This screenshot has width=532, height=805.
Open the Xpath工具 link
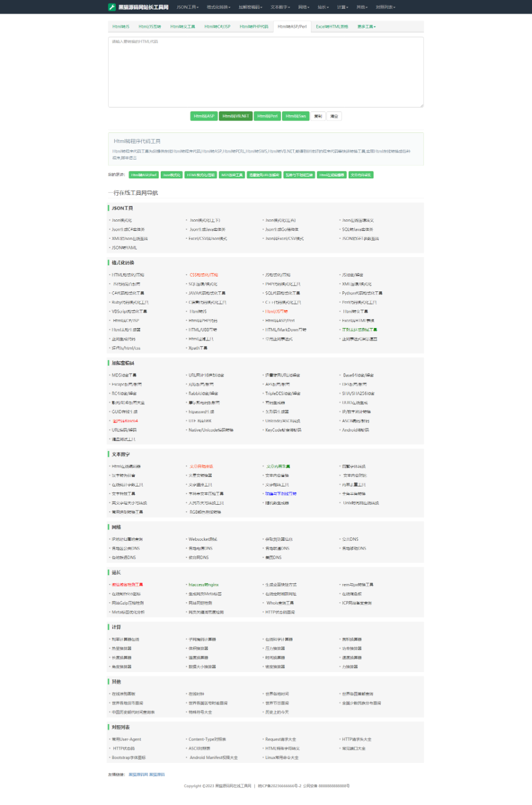(x=198, y=348)
